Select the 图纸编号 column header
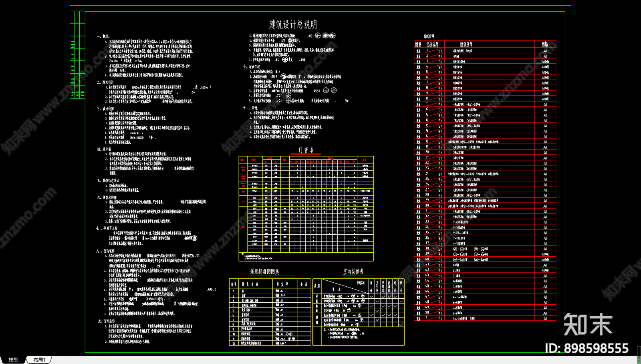The height and width of the screenshot is (364, 641). (432, 44)
